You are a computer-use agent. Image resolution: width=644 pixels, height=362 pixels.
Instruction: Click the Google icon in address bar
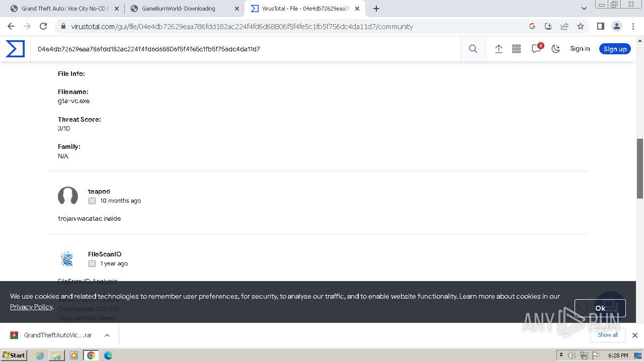[x=532, y=26]
